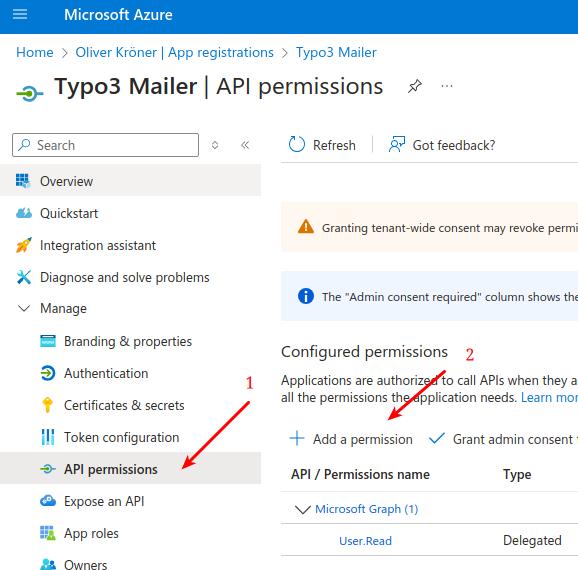Click the Grant admin consent checkmark icon
The height and width of the screenshot is (570, 578).
(437, 438)
